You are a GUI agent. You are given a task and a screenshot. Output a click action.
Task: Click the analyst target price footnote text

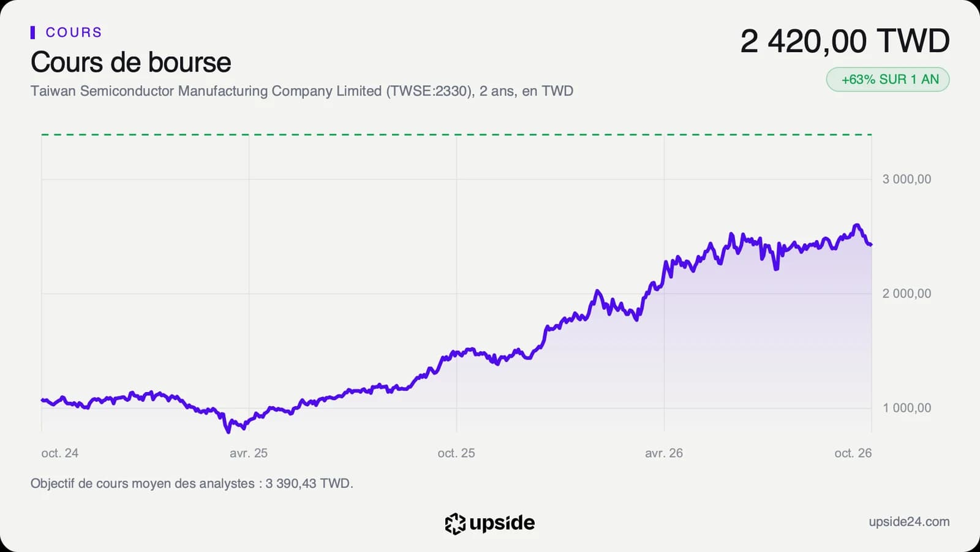[x=192, y=483]
